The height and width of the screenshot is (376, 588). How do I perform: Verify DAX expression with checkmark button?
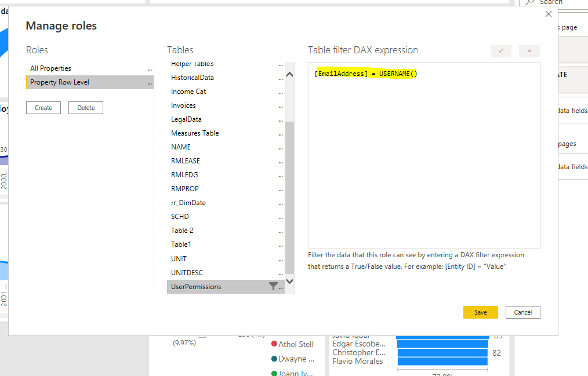(501, 51)
